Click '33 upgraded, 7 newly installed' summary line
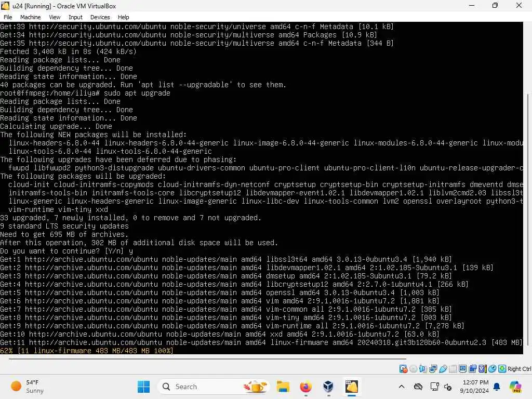This screenshot has height=399, width=532. coord(130,218)
